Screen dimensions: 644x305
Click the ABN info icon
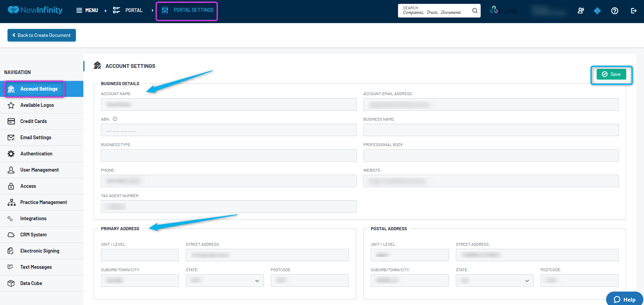pyautogui.click(x=115, y=119)
